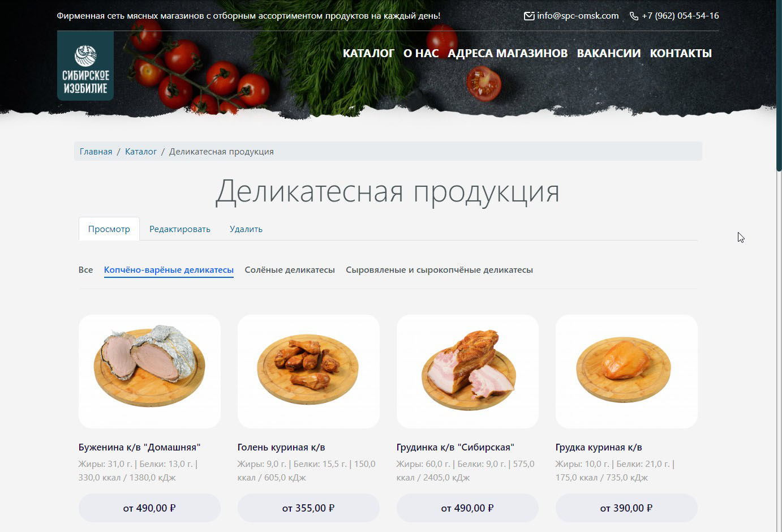Open the Грудинка к/в Сибирская product image

point(467,371)
